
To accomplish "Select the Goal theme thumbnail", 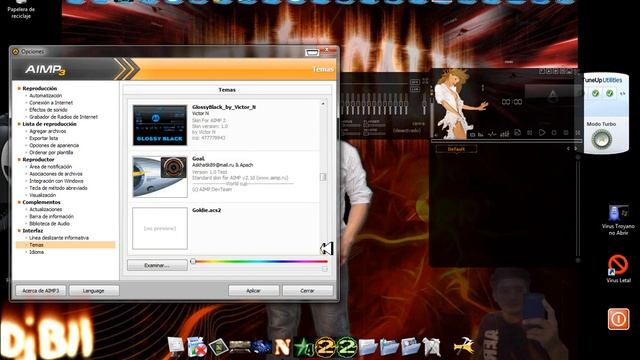I will 160,177.
